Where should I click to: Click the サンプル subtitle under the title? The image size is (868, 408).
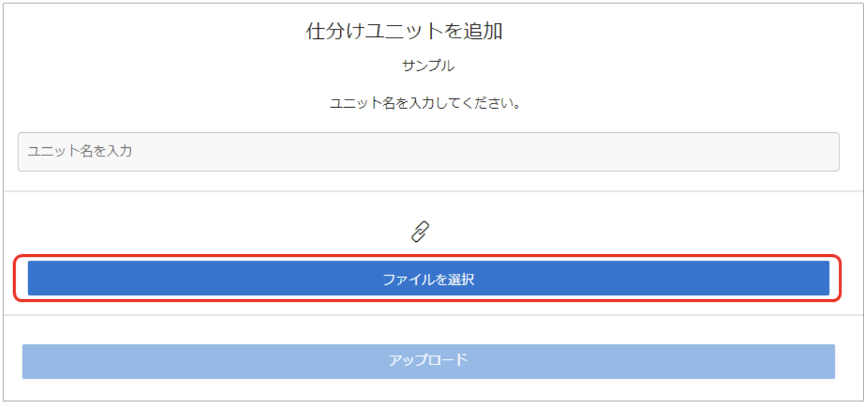(428, 66)
